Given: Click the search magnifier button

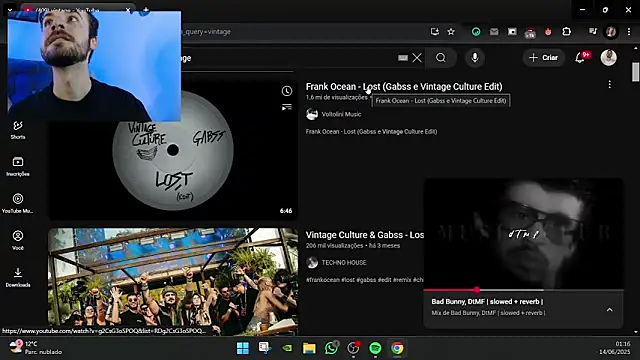Looking at the screenshot, I should click(441, 58).
